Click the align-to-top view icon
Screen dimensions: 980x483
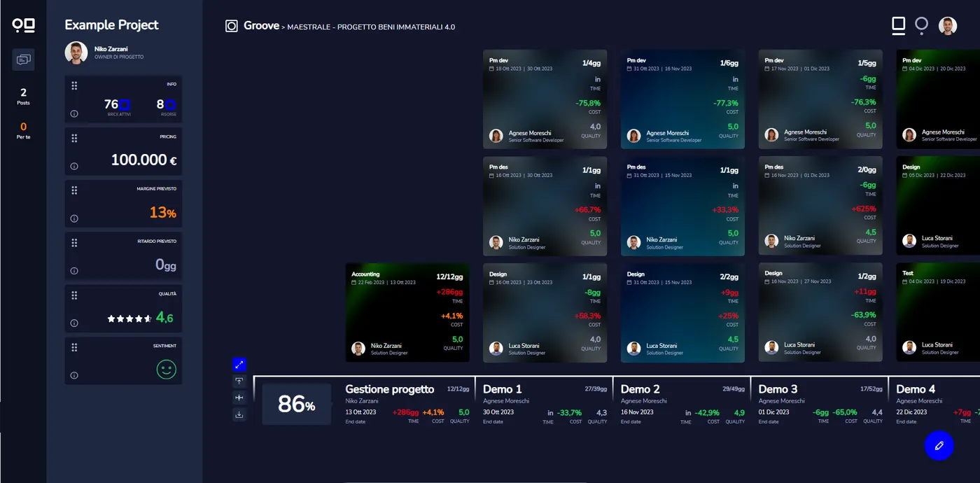[x=239, y=381]
